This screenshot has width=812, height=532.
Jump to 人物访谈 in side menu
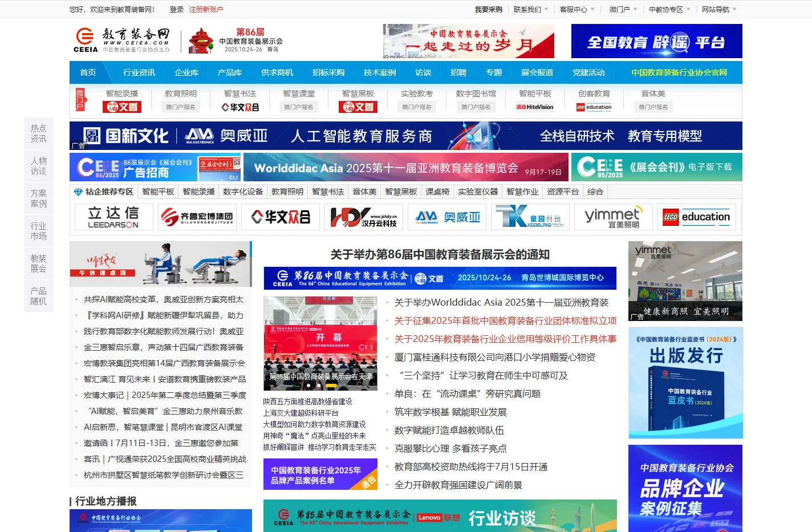(39, 166)
